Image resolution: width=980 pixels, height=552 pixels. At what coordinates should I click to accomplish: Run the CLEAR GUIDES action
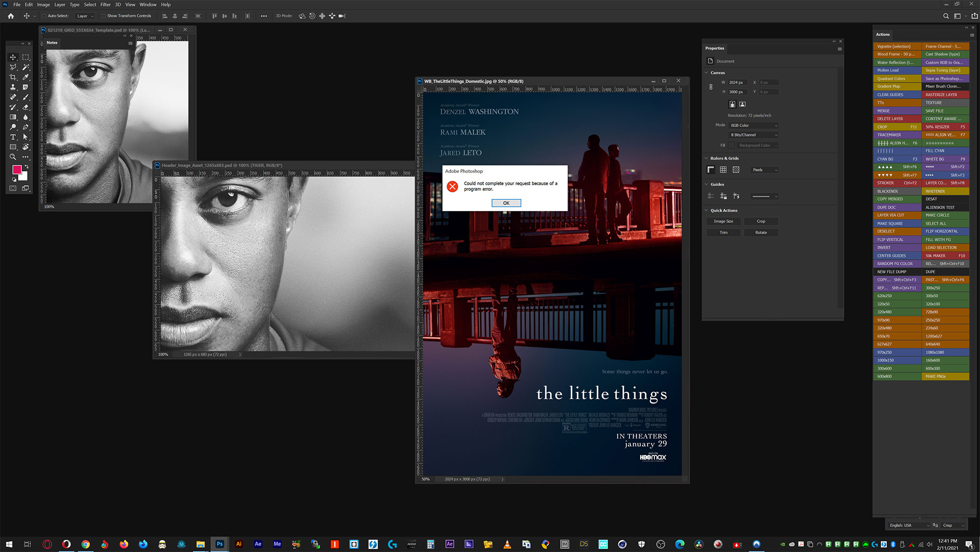[x=897, y=95]
